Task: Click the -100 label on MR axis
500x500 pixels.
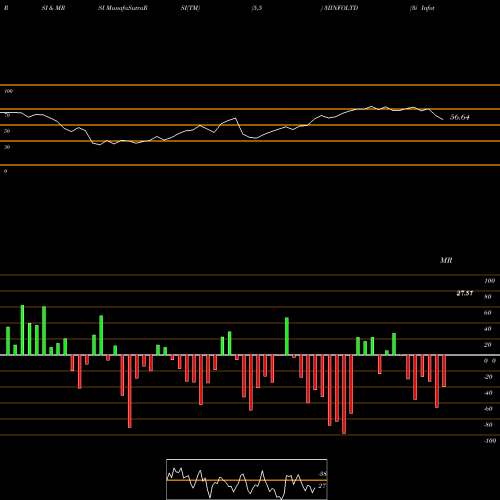Action: [x=490, y=441]
